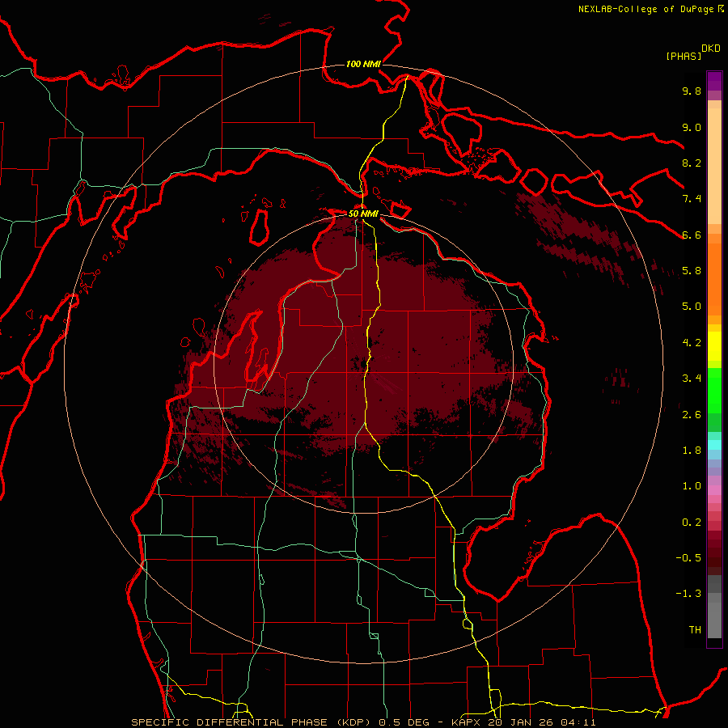Click the 4.2 value on the color scale
The height and width of the screenshot is (728, 728).
692,343
